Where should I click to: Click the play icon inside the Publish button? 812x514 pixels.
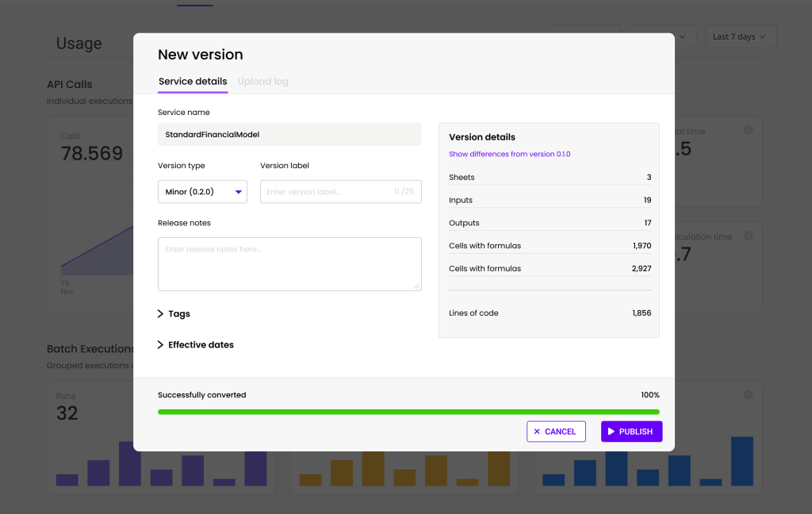610,431
